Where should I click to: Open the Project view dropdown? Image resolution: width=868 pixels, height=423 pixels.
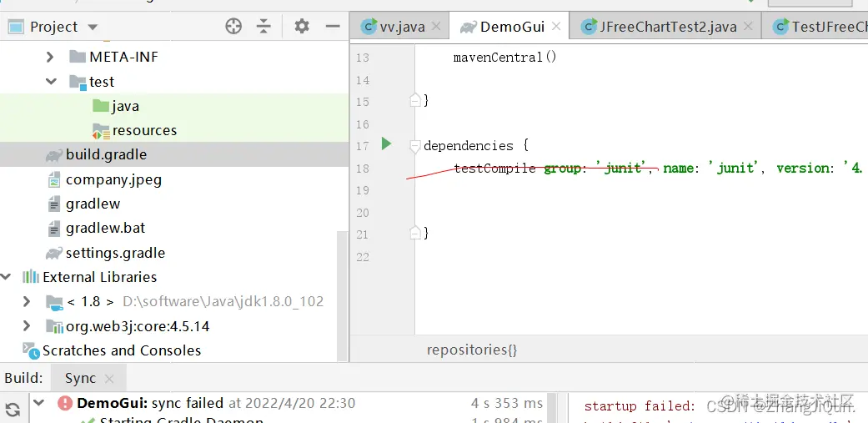[x=93, y=27]
